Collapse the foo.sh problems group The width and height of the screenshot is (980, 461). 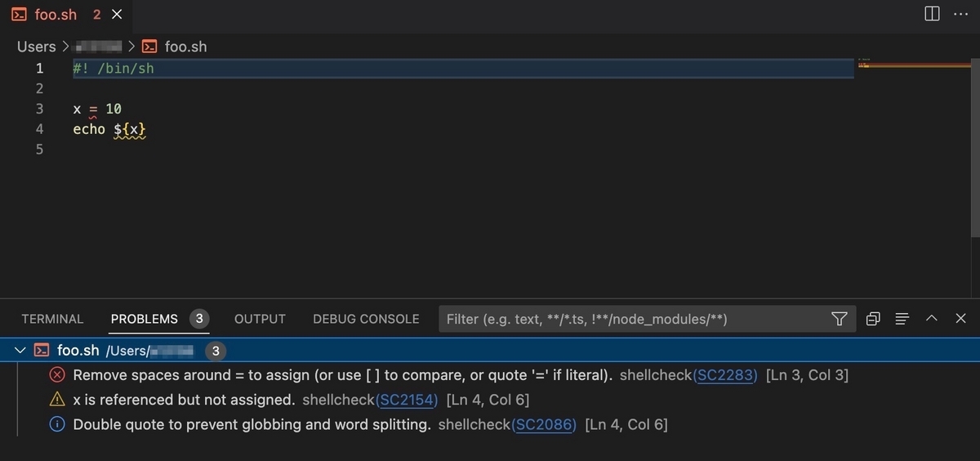point(20,351)
